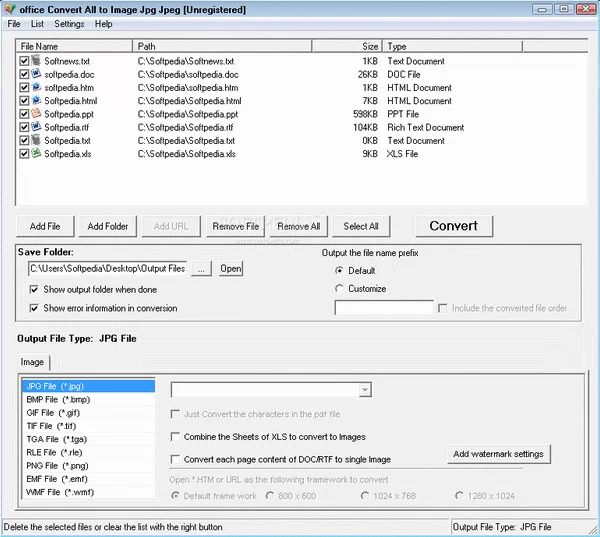Select the Customize prefix radio button
Screen dimensions: 600x537
point(339,289)
